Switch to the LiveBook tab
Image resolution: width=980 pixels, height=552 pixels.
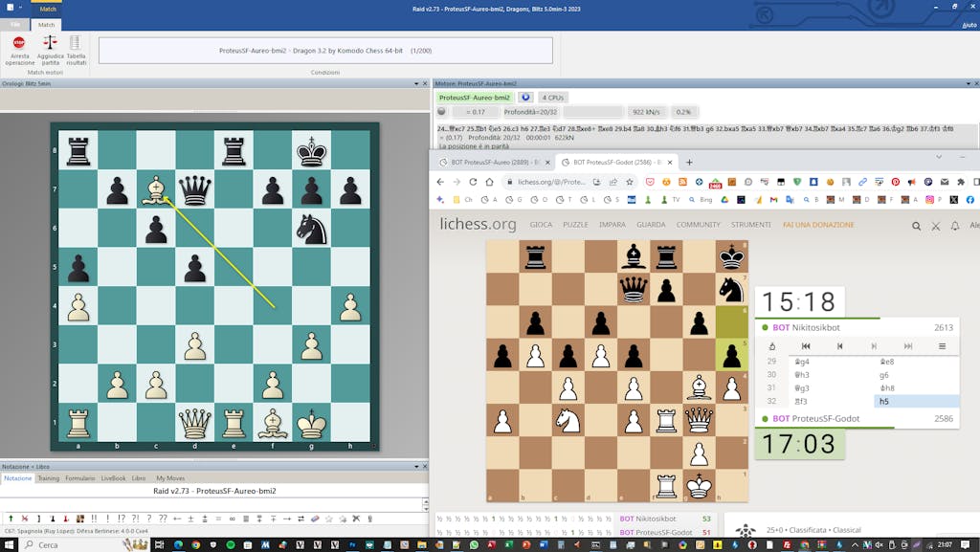coord(113,477)
